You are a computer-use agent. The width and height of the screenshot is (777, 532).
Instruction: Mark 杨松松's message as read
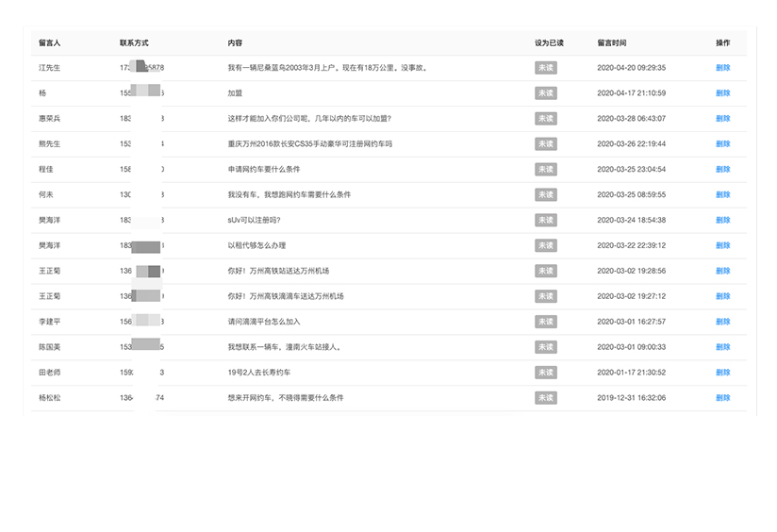coord(545,398)
